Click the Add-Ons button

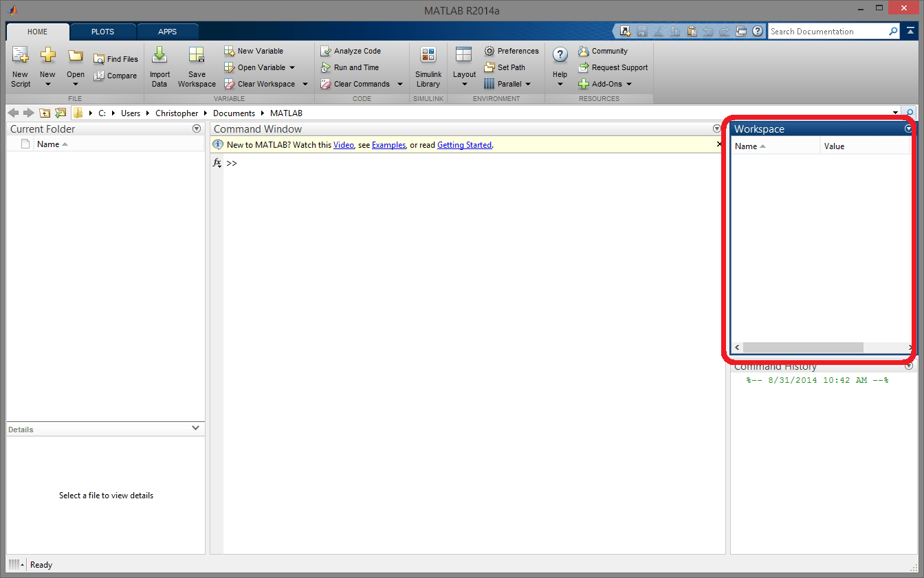coord(600,84)
